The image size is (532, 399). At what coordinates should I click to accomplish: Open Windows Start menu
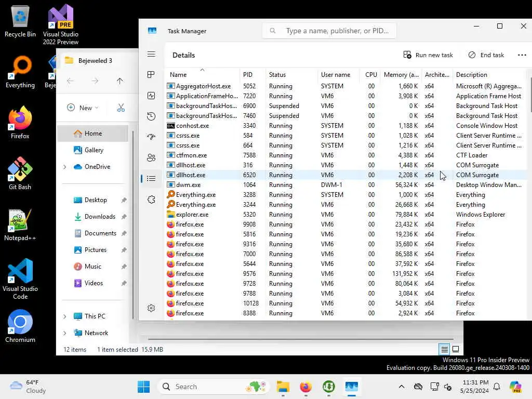coord(143,387)
